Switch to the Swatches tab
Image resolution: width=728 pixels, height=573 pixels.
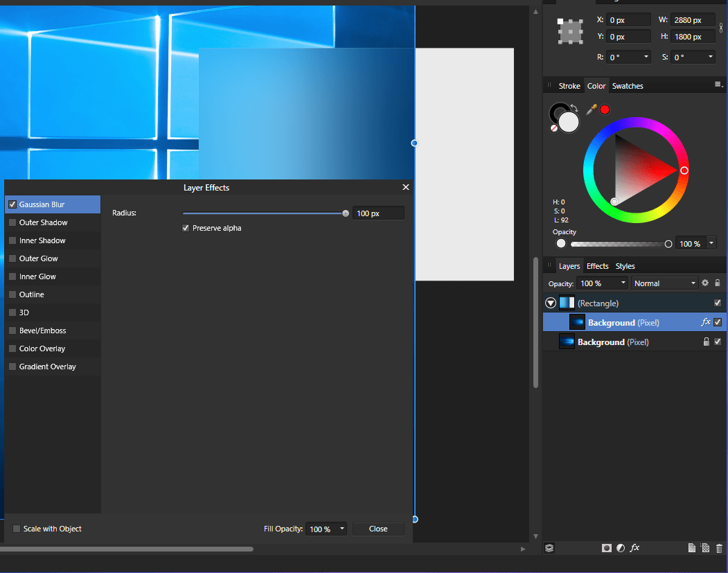pos(628,86)
